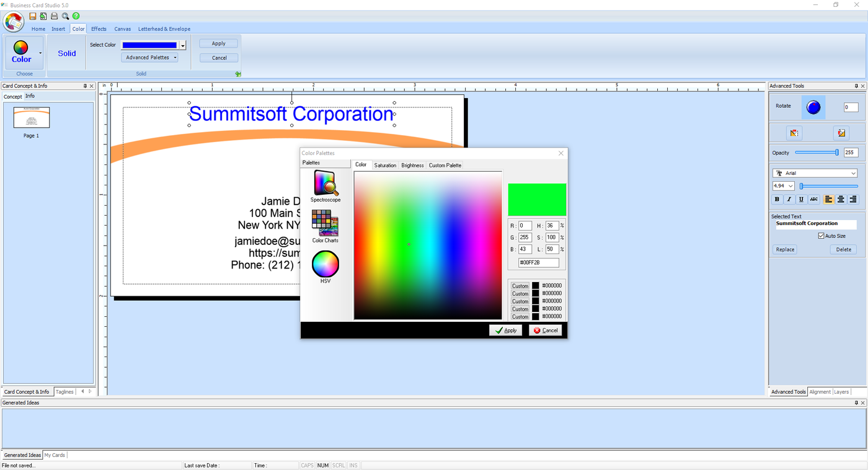Toggle italic text formatting
Image resolution: width=868 pixels, height=470 pixels.
coord(789,199)
